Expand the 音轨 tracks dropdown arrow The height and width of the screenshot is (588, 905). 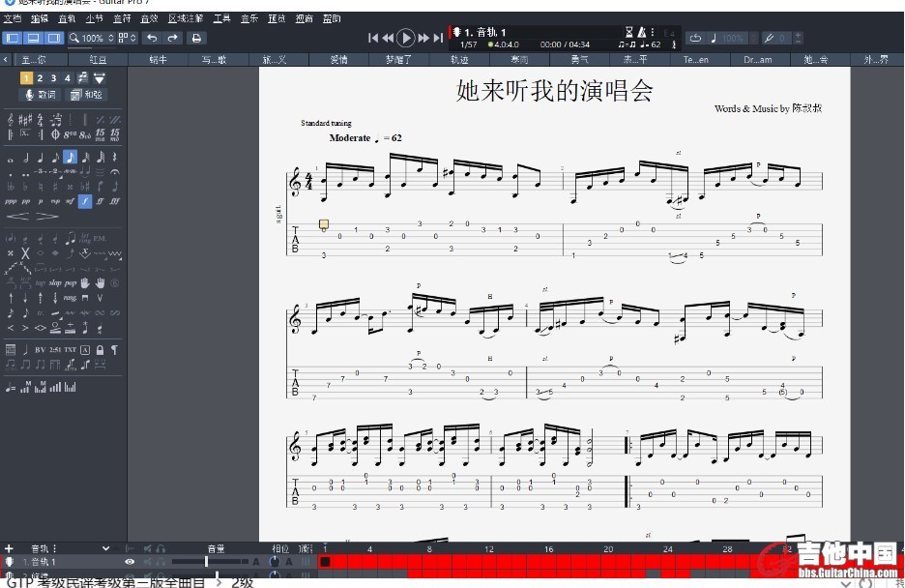pos(105,548)
